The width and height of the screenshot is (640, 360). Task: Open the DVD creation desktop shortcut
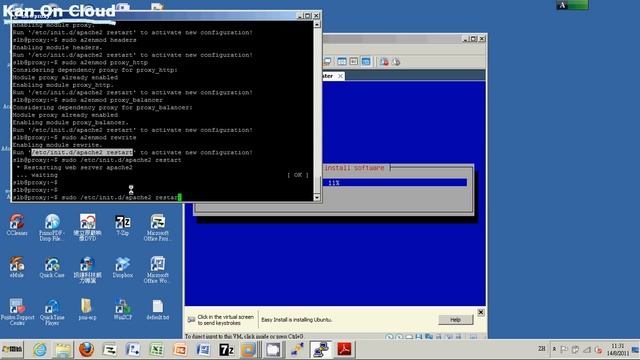click(87, 227)
